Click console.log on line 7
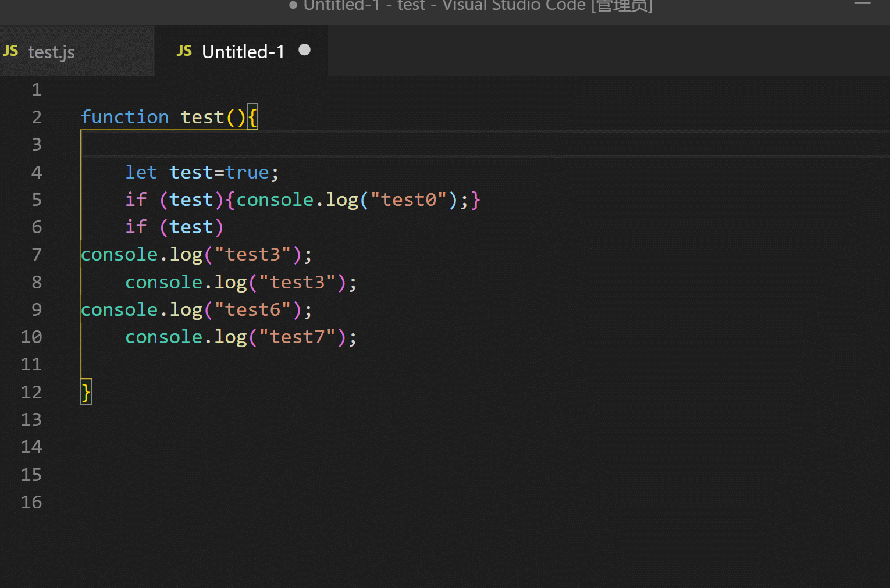This screenshot has width=890, height=588. click(141, 254)
